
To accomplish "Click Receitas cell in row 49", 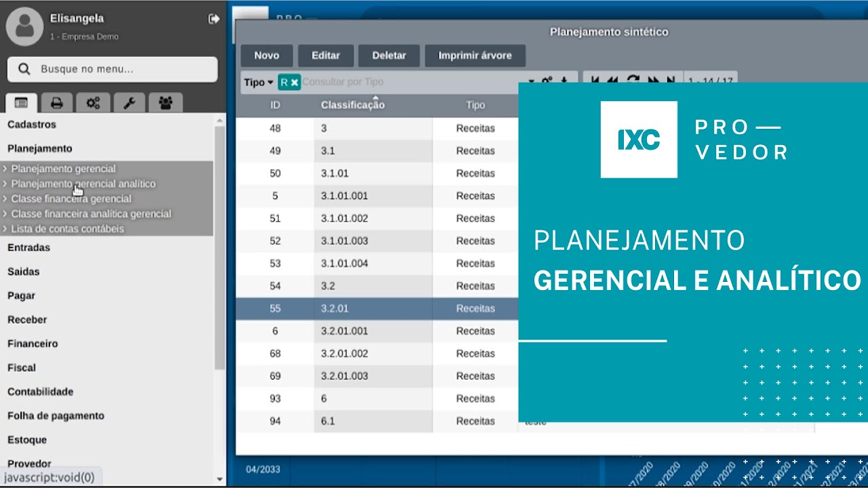I will (475, 151).
